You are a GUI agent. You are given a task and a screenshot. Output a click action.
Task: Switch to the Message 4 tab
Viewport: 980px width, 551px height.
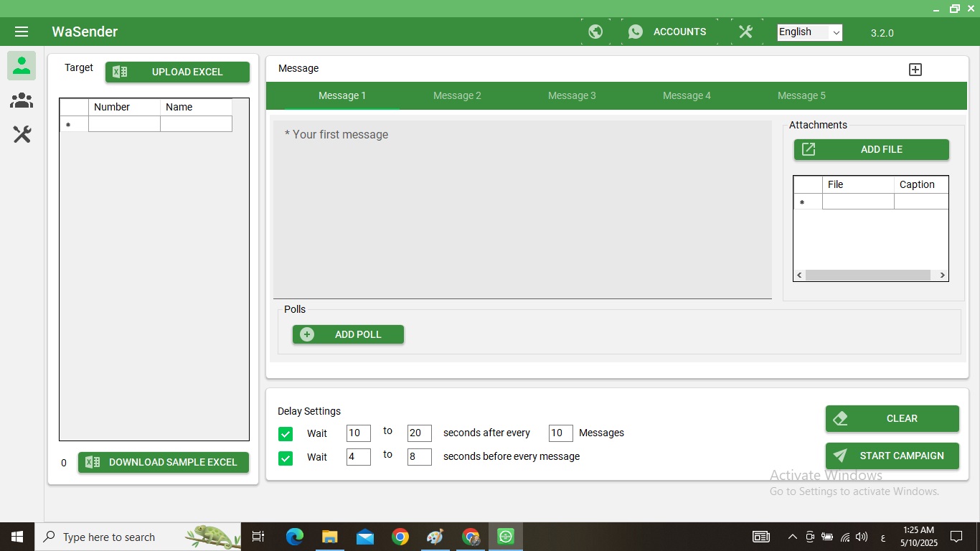(x=687, y=95)
